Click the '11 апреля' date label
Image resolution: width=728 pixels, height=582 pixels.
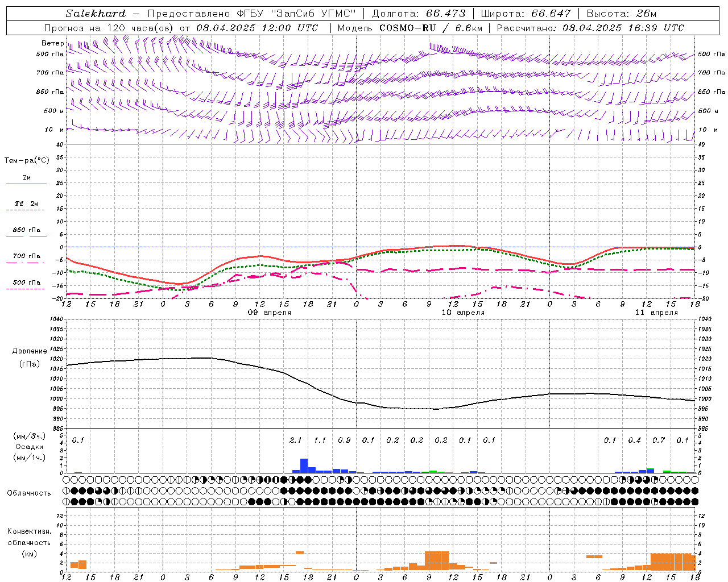656,313
